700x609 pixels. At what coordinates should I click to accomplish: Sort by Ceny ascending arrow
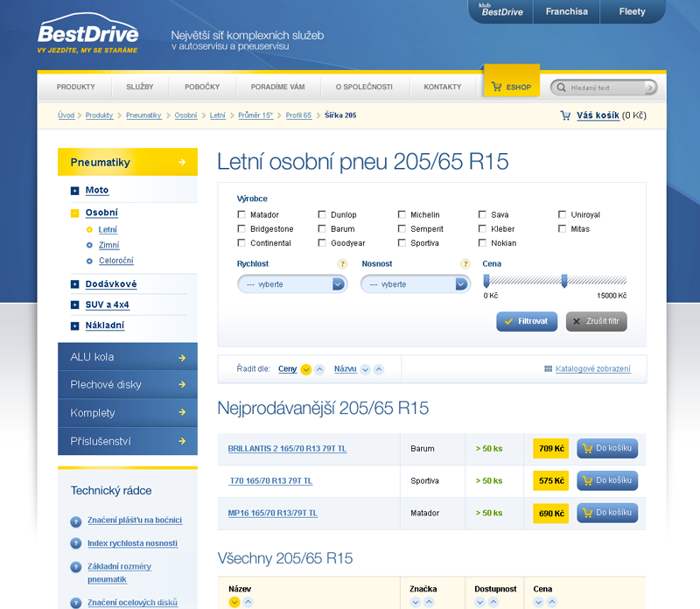[319, 369]
